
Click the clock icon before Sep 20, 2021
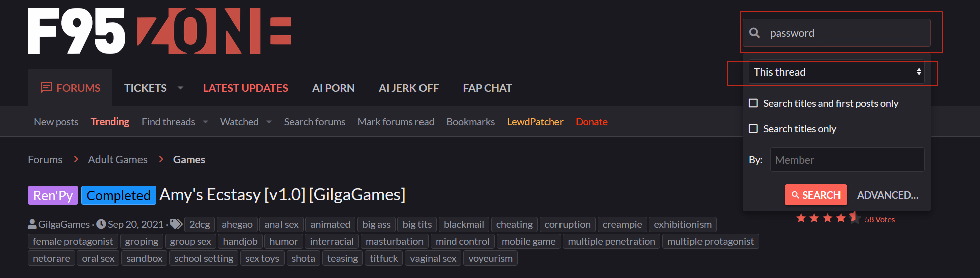(x=101, y=224)
